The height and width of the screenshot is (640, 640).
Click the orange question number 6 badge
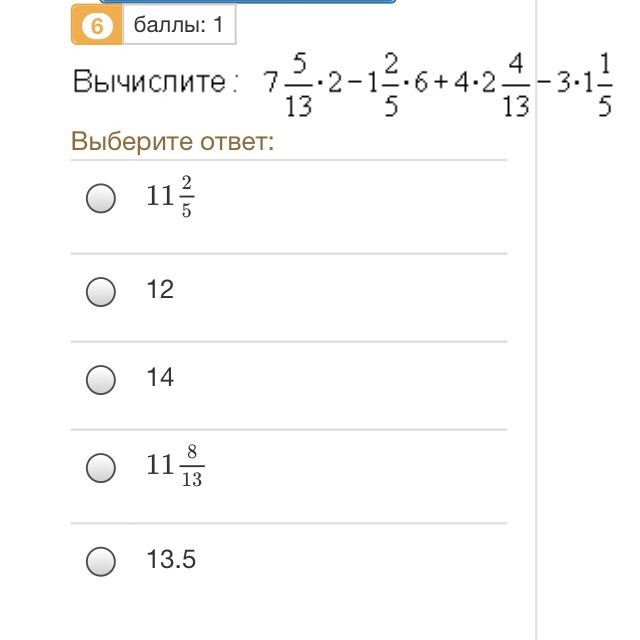(x=97, y=26)
